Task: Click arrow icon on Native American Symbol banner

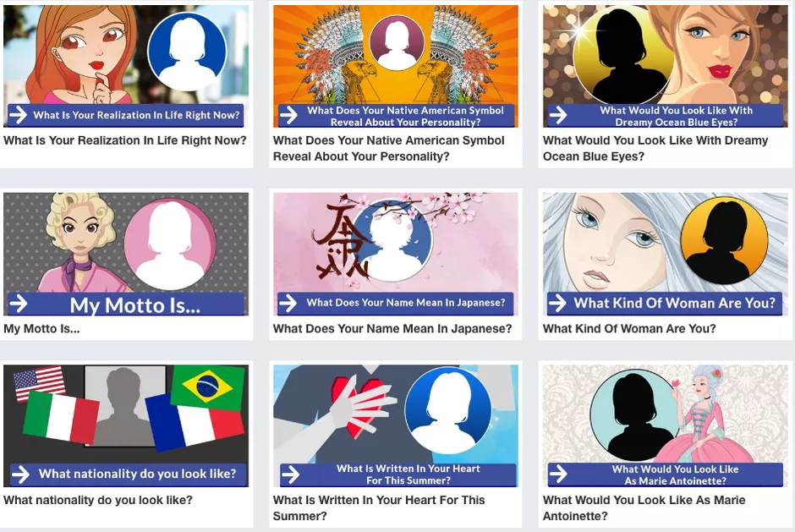Action: point(288,115)
